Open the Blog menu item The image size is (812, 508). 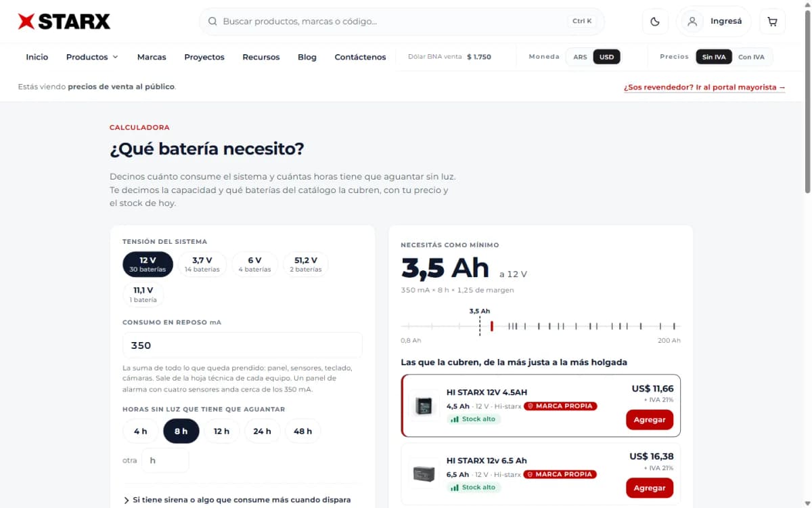[307, 57]
